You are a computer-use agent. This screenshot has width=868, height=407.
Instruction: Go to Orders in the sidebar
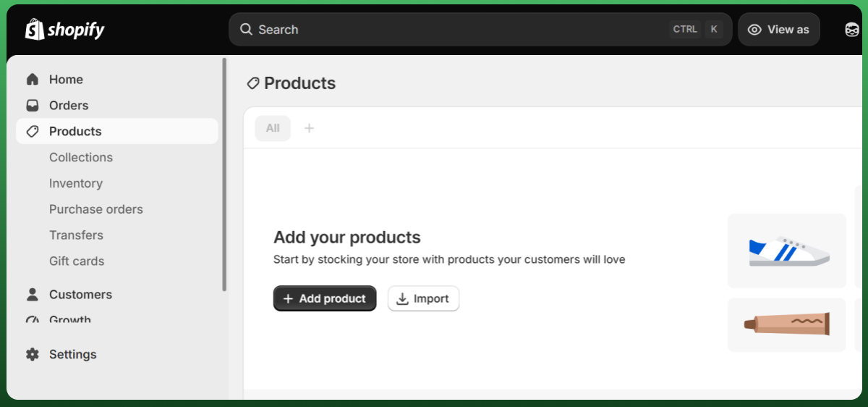tap(116, 105)
